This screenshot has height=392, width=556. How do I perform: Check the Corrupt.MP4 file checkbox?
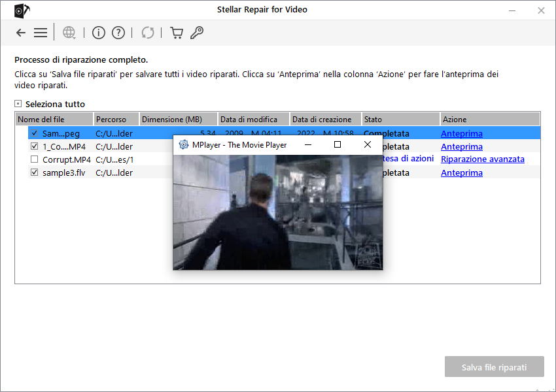[35, 159]
